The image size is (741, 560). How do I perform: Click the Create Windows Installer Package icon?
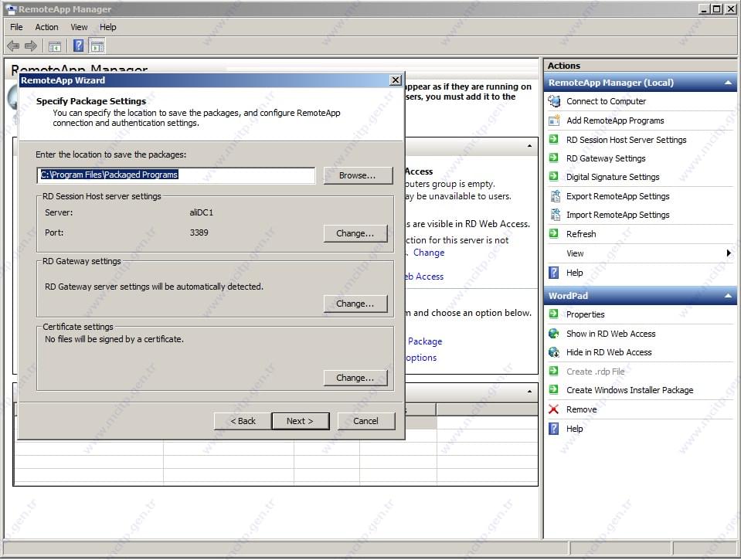[554, 389]
